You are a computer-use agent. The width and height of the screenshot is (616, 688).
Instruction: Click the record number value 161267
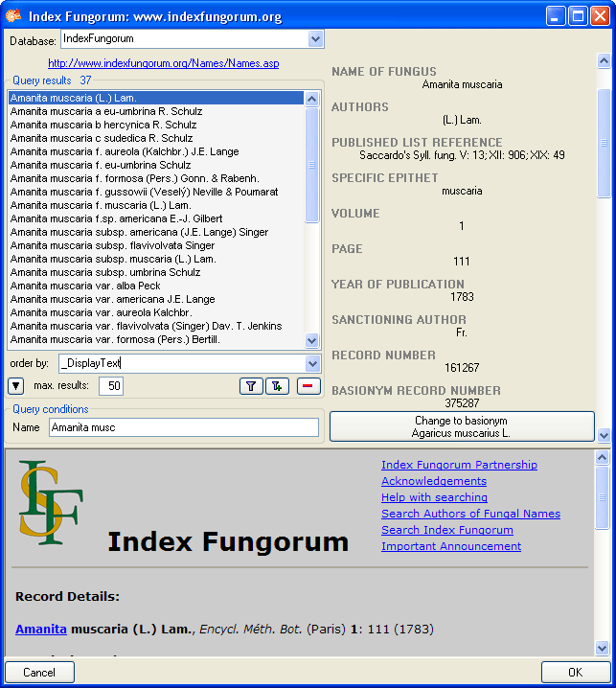pos(462,368)
